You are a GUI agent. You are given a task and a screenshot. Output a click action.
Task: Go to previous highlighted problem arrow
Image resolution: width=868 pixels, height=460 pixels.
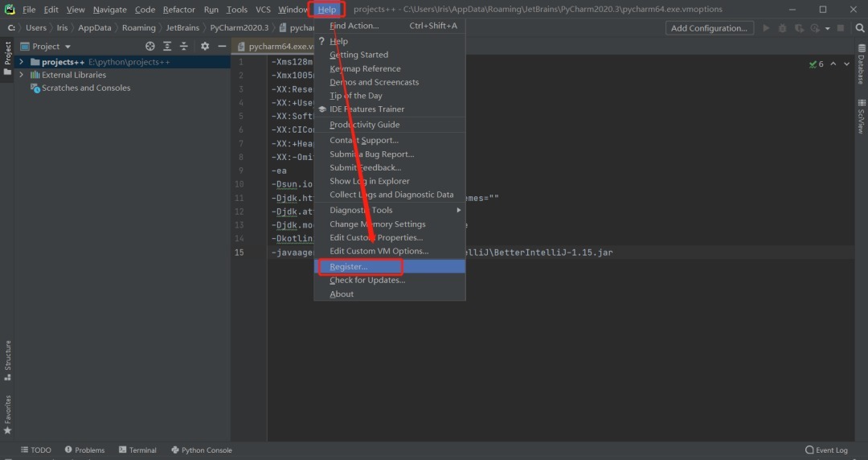click(833, 64)
